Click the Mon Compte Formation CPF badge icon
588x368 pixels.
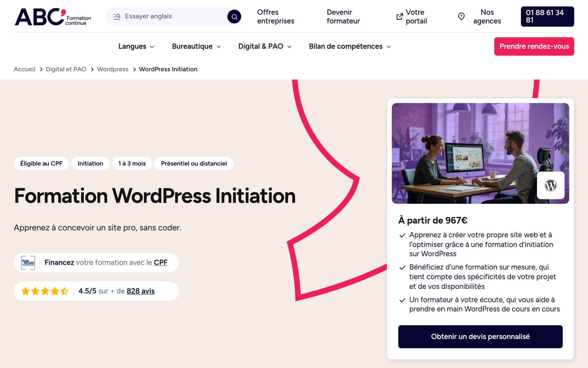(x=28, y=262)
